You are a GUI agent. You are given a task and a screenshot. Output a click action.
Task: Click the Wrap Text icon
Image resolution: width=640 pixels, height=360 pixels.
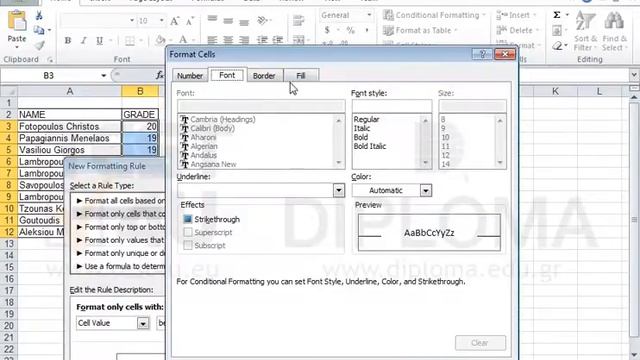pos(299,20)
